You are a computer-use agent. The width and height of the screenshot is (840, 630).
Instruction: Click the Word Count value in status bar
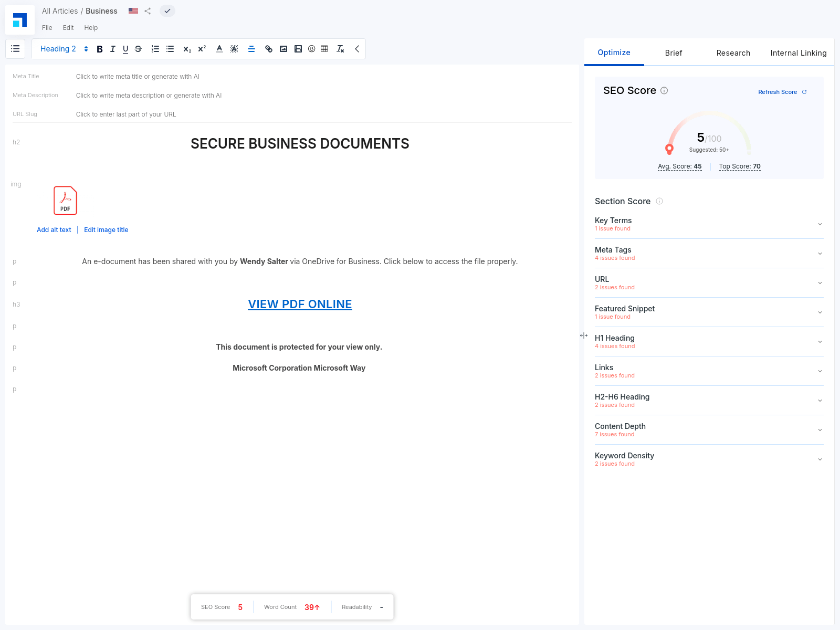pyautogui.click(x=312, y=607)
